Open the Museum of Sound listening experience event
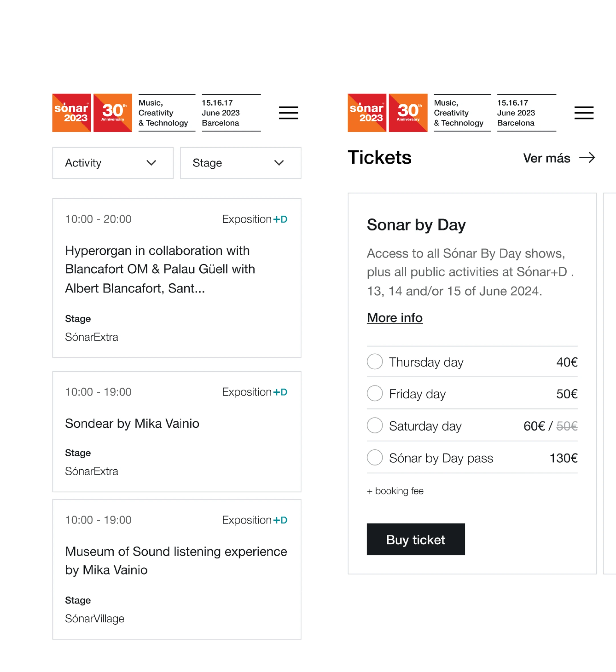The height and width of the screenshot is (672, 616). (176, 561)
